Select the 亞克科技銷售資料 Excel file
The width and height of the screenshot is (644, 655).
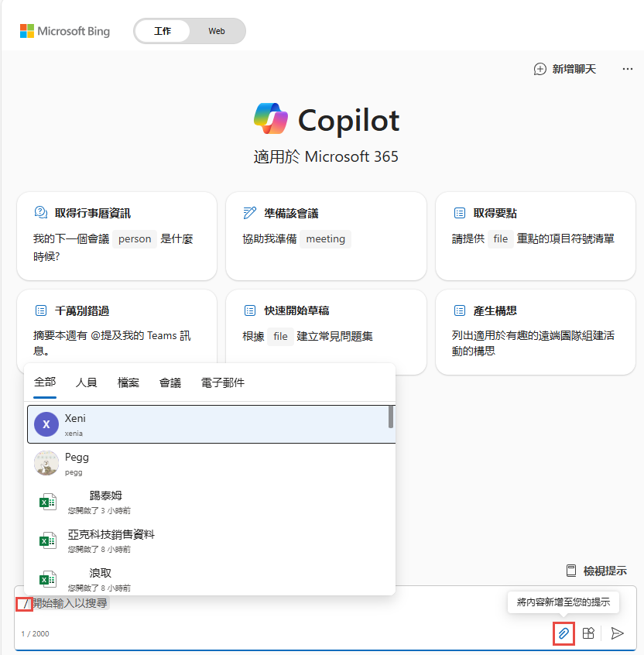click(211, 540)
